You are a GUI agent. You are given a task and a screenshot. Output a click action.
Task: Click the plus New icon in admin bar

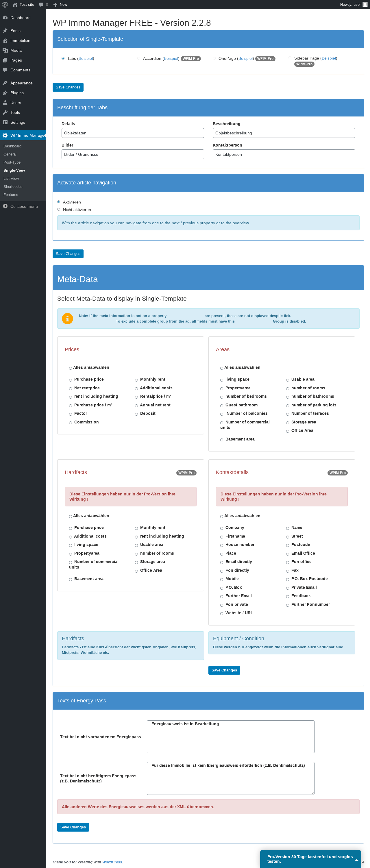click(55, 4)
